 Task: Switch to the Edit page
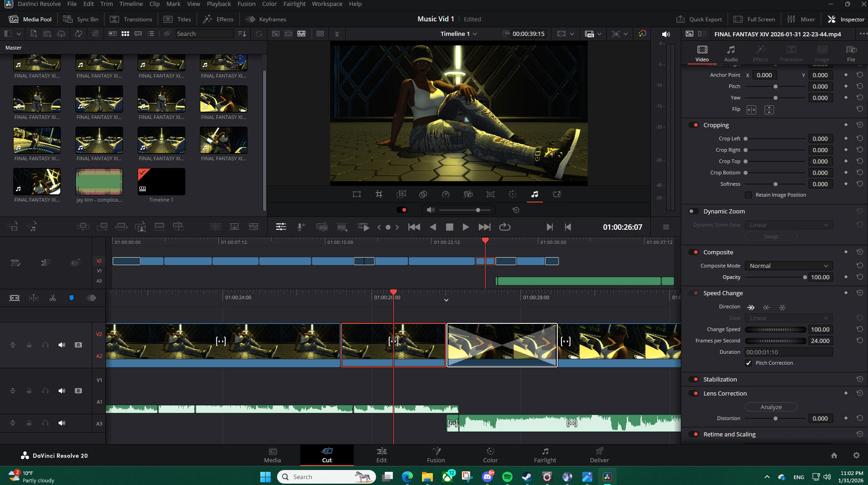382,455
